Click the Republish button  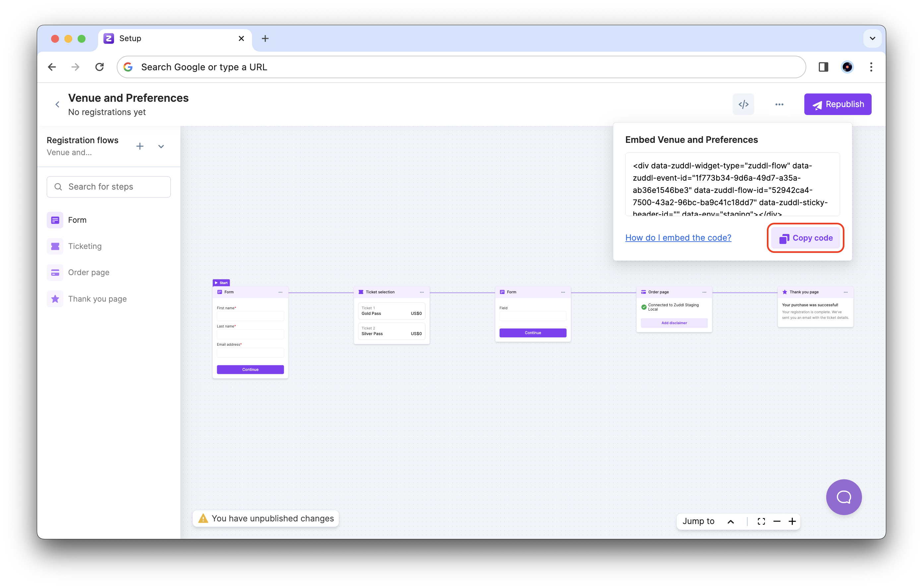coord(837,104)
